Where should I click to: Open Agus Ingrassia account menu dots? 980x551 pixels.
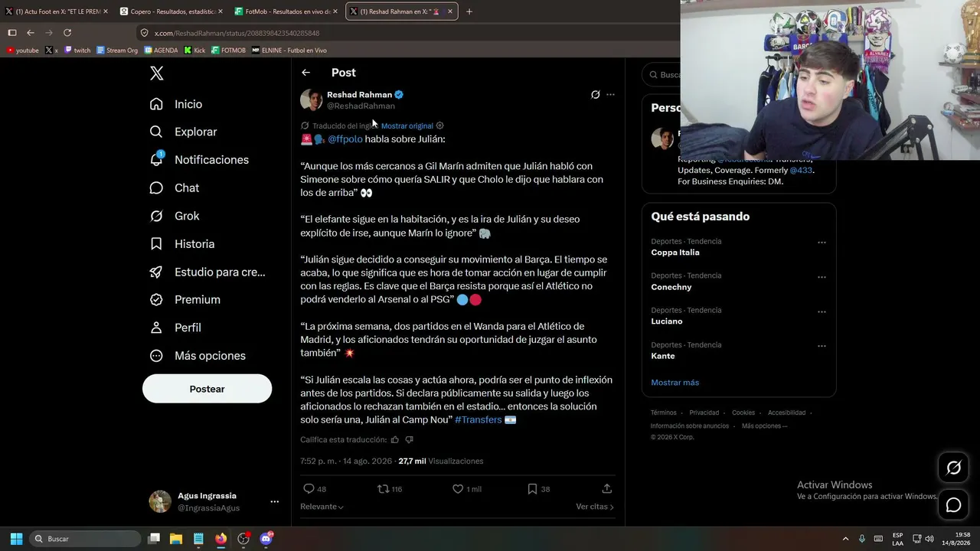pyautogui.click(x=274, y=502)
